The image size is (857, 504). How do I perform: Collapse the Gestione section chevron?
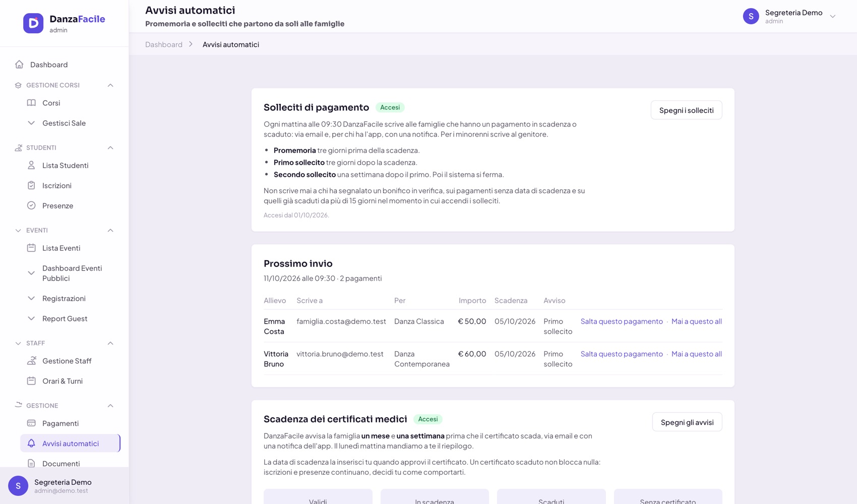coord(110,406)
